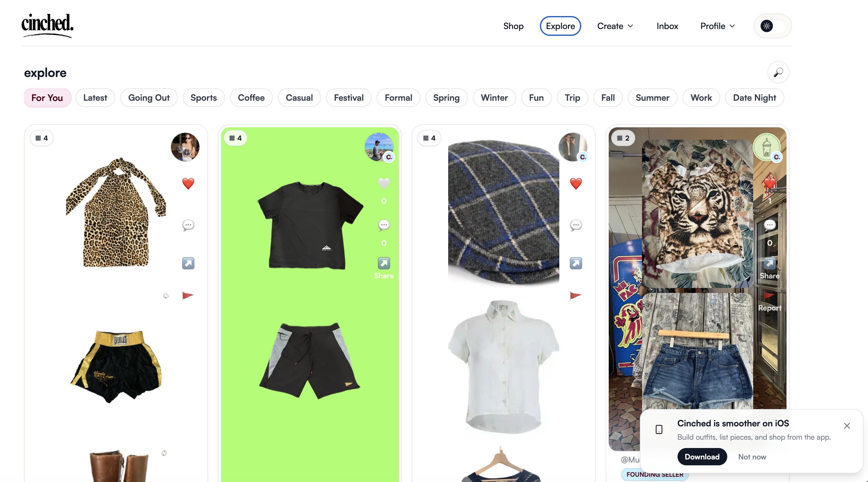View plaid cap outfit author's profile
This screenshot has width=868, height=482.
573,147
